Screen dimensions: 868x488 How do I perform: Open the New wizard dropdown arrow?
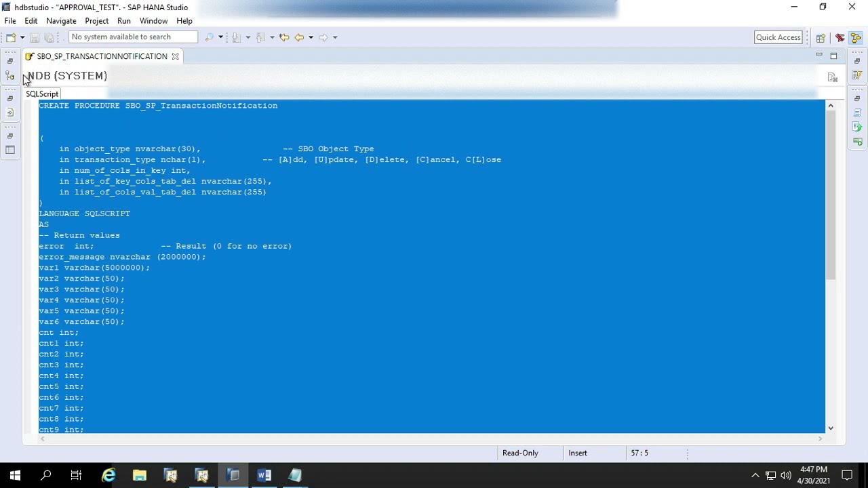coord(22,37)
